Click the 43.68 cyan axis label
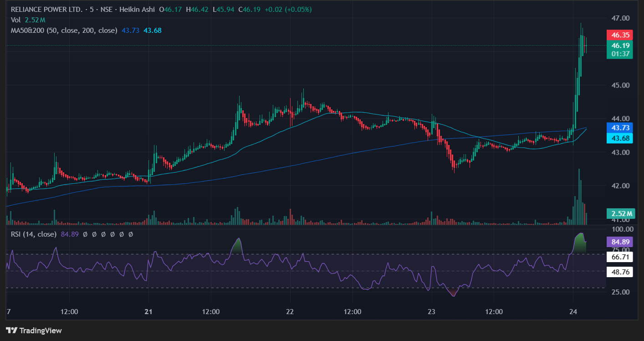Screen dimensions: 644x341 click(x=620, y=138)
